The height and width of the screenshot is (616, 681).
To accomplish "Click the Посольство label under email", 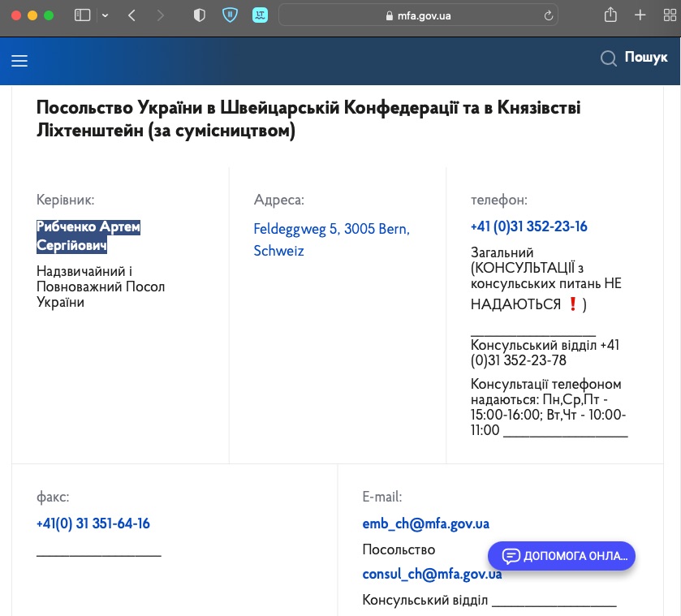I will (x=399, y=549).
